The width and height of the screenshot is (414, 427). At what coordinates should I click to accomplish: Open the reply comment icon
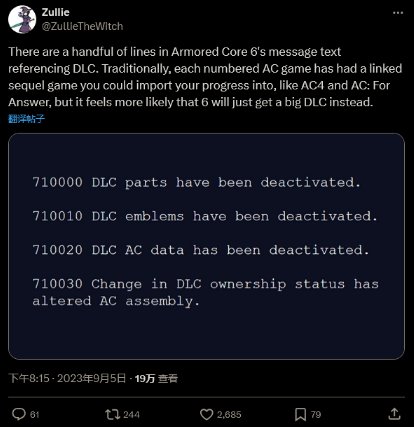pyautogui.click(x=19, y=414)
